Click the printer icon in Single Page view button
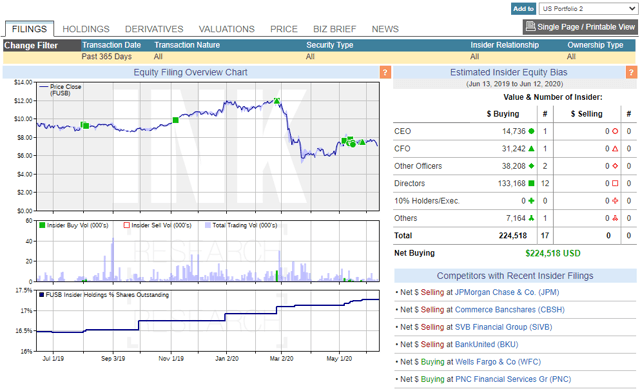 pos(530,27)
